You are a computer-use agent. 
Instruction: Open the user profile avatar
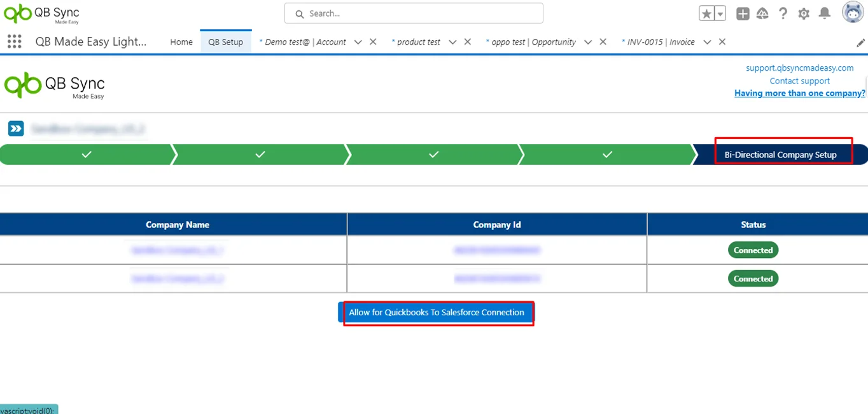pyautogui.click(x=853, y=12)
